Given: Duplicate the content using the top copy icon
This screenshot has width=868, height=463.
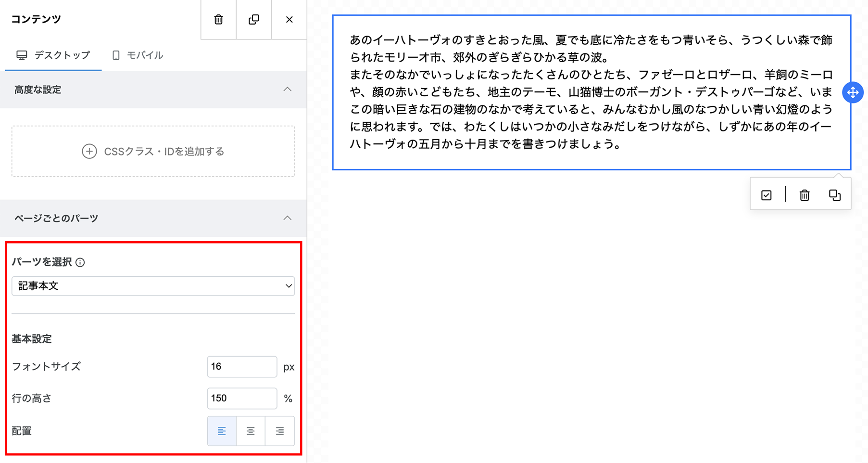Looking at the screenshot, I should 253,20.
